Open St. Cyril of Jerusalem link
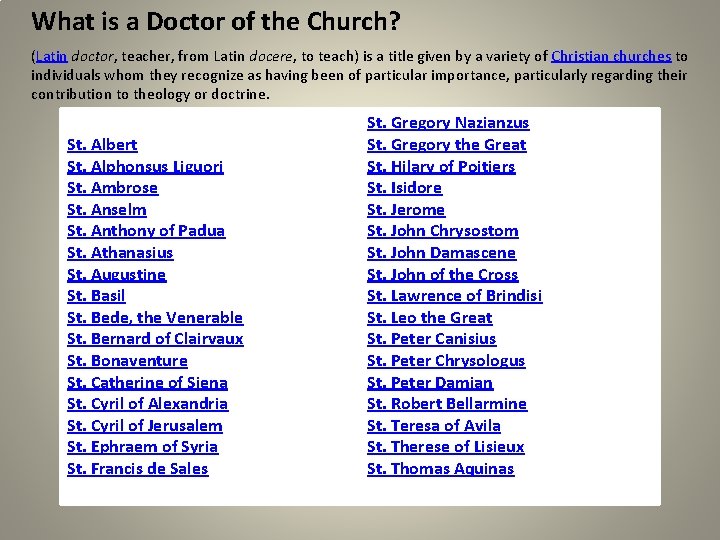 click(x=145, y=426)
